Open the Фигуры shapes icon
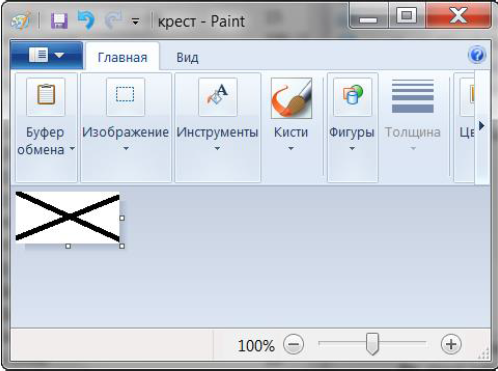The height and width of the screenshot is (371, 498). 353,97
